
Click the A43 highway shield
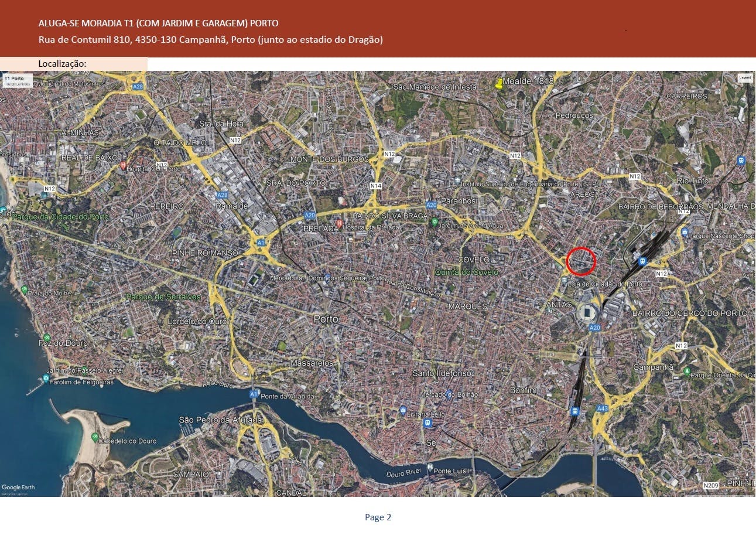point(602,408)
